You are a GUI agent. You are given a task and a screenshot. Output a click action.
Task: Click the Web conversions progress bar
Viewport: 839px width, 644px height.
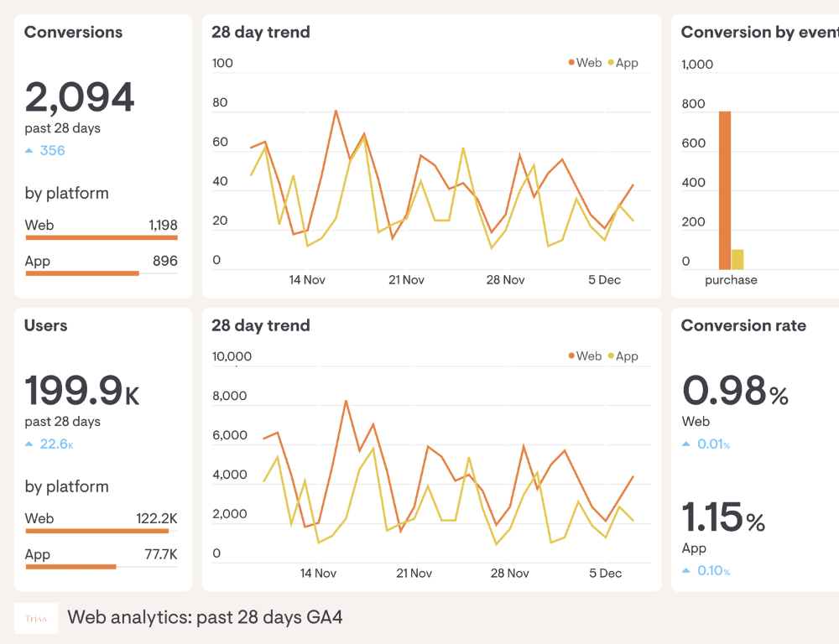(101, 237)
